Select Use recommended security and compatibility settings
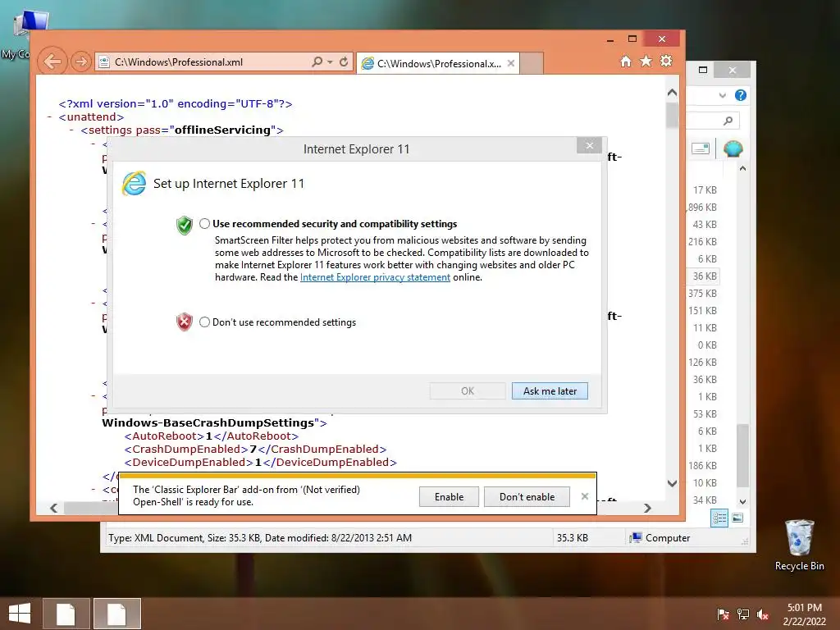 [x=204, y=224]
